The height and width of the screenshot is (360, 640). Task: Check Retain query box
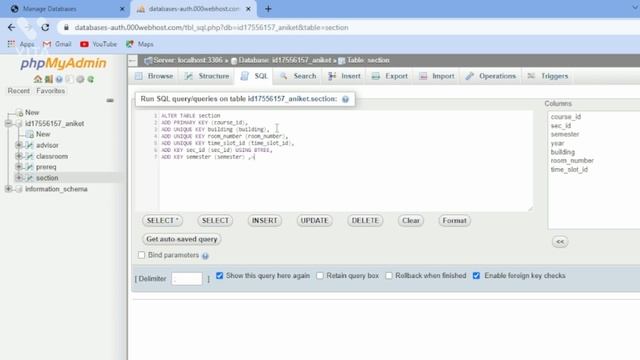pos(320,276)
